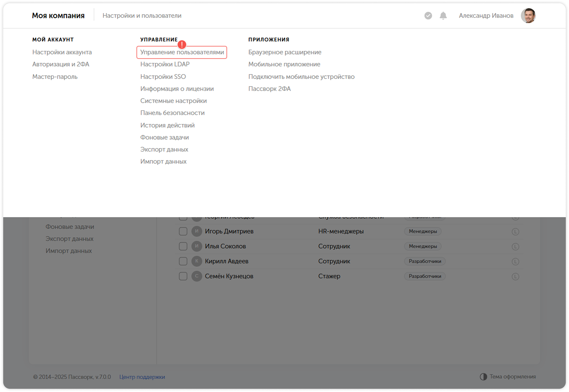
Task: Select the checkbox for Илья Соколов
Action: 183,246
